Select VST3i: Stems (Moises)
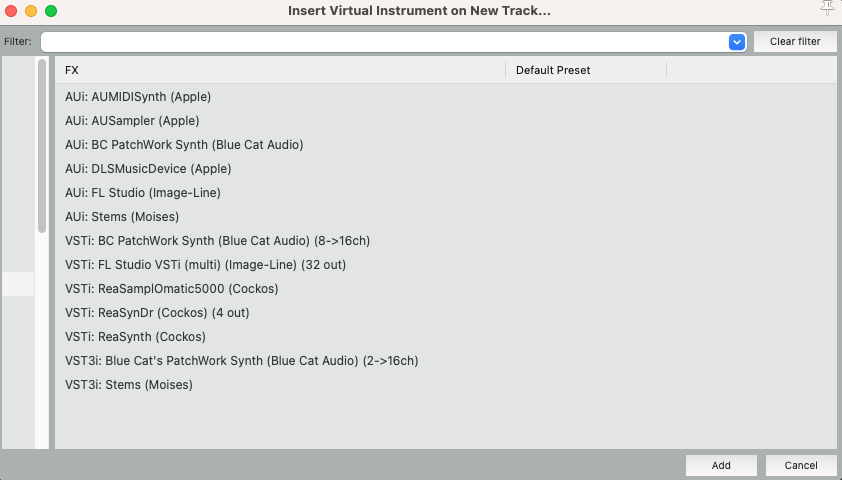Viewport: 842px width, 480px height. click(445, 384)
